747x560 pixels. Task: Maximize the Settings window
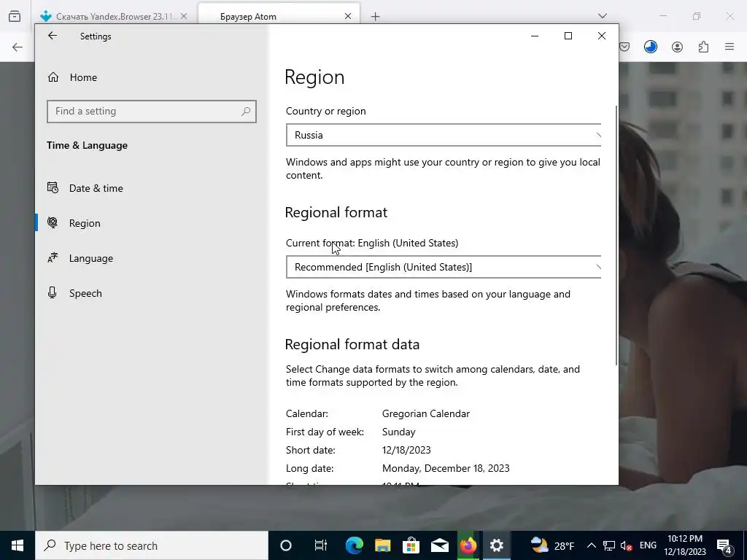tap(568, 36)
